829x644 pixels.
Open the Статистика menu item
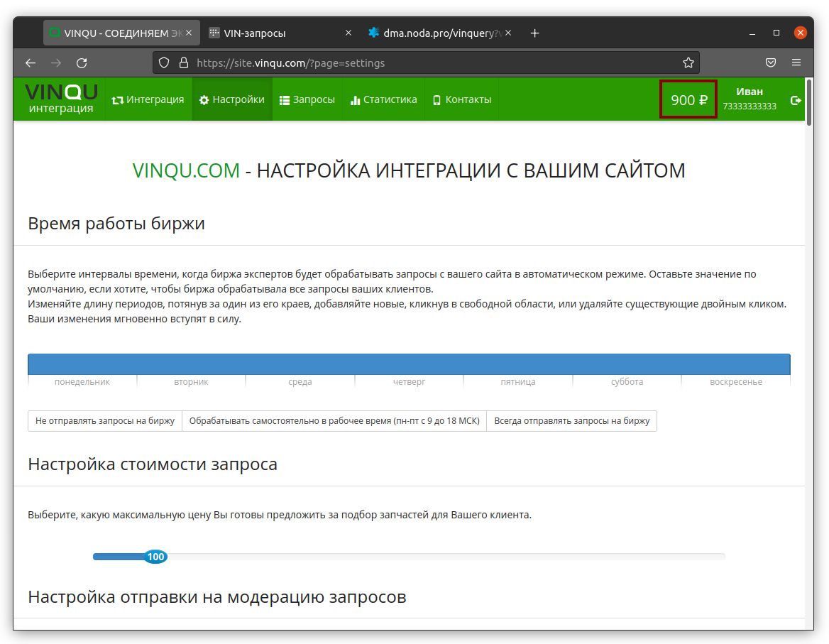[x=384, y=99]
